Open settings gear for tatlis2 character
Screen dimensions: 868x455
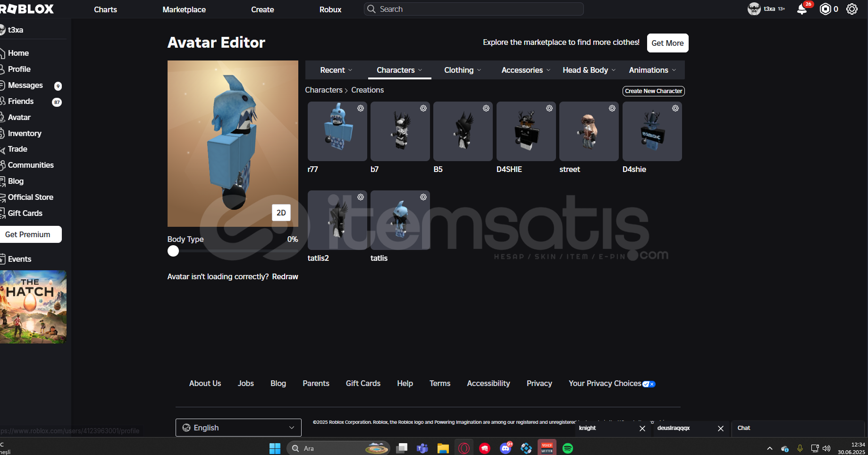pos(361,197)
